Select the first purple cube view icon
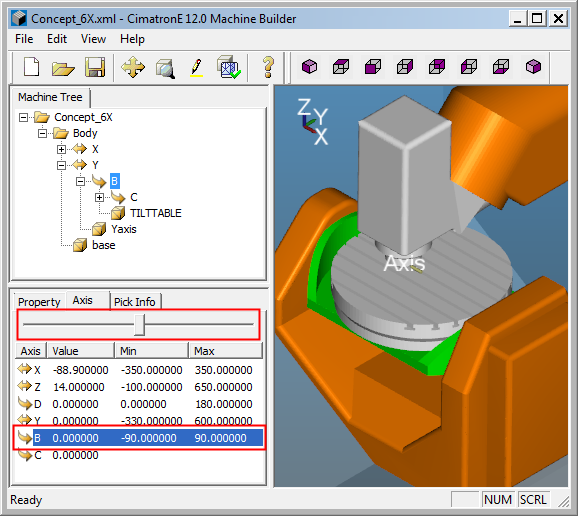Viewport: 578px width, 516px height. tap(309, 67)
